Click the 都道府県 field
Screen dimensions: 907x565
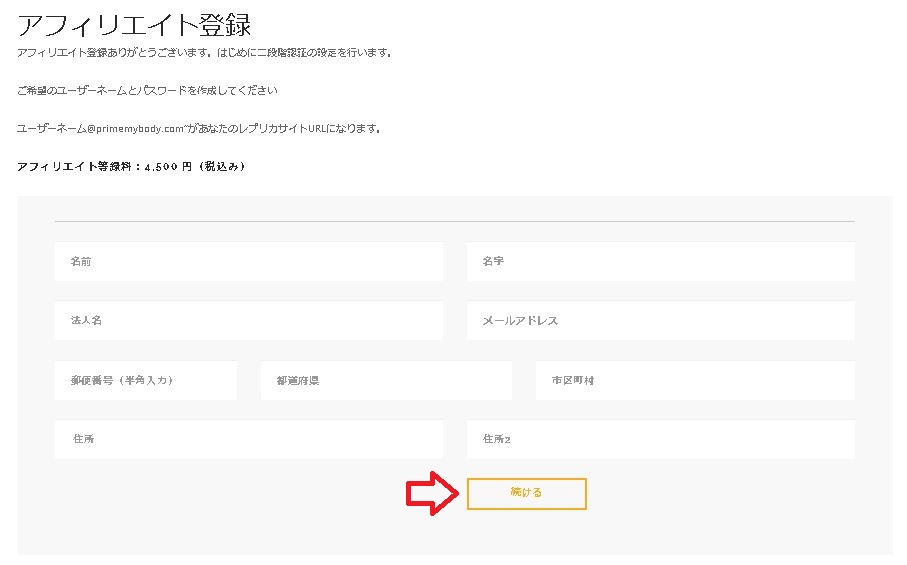pyautogui.click(x=386, y=381)
